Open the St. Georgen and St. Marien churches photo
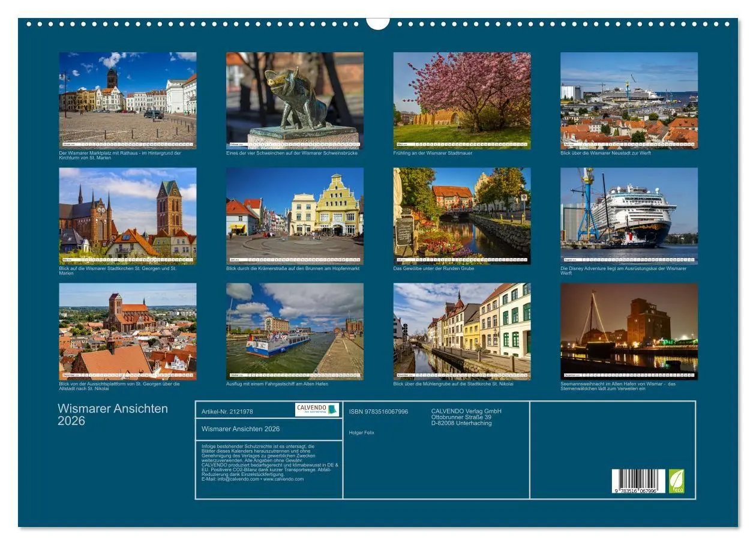Image resolution: width=756 pixels, height=545 pixels. click(x=128, y=216)
